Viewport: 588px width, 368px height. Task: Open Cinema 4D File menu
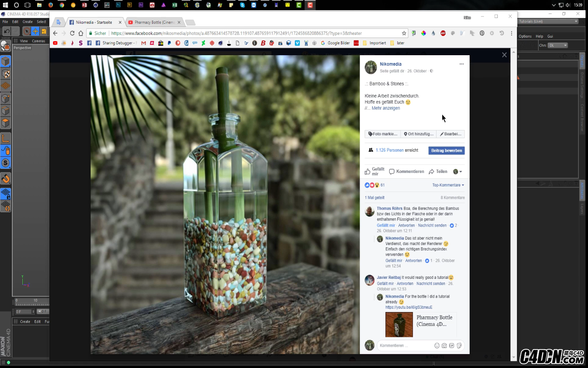pos(5,22)
